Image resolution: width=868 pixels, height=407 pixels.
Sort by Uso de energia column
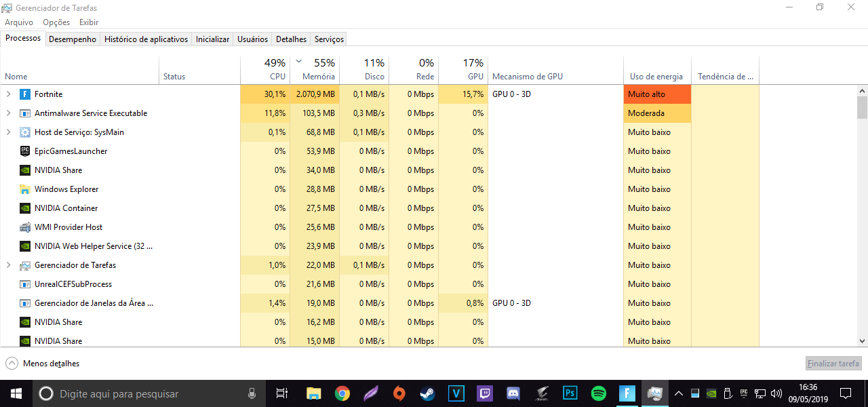point(657,70)
